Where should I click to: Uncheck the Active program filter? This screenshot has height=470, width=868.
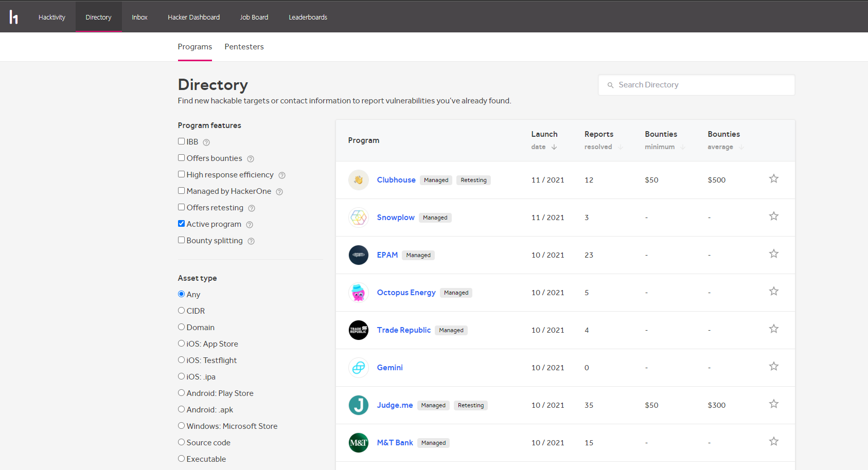pos(181,224)
